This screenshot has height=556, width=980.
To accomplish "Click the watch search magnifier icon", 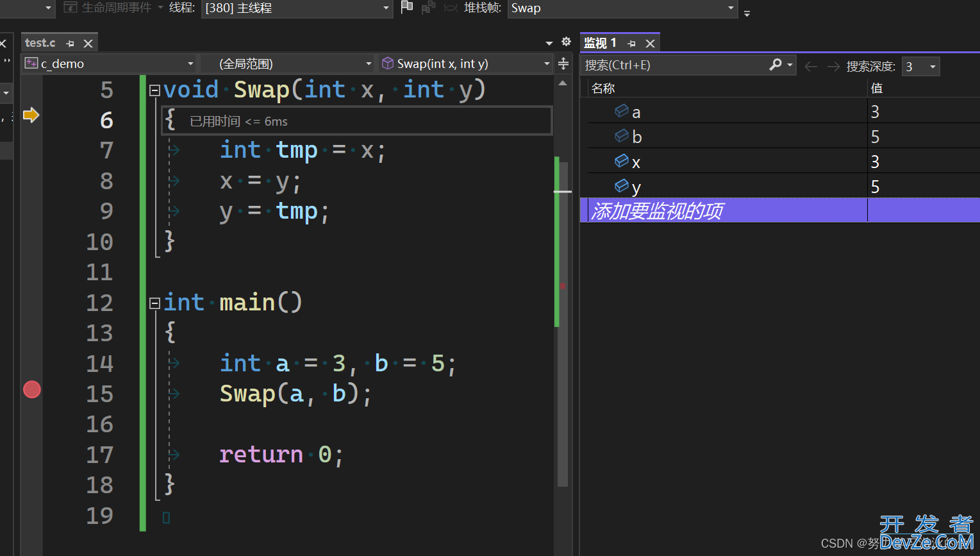I will [776, 64].
